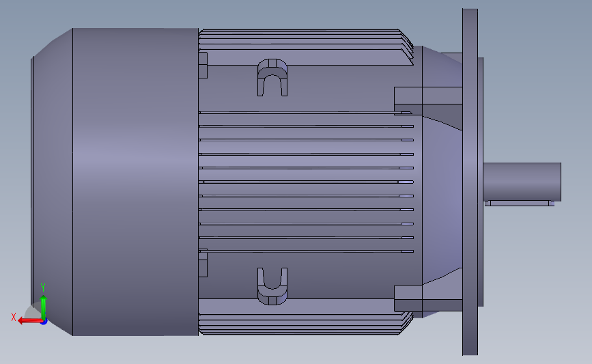Select the cylindrical fan cover on the left
The width and height of the screenshot is (592, 364).
coord(135,182)
